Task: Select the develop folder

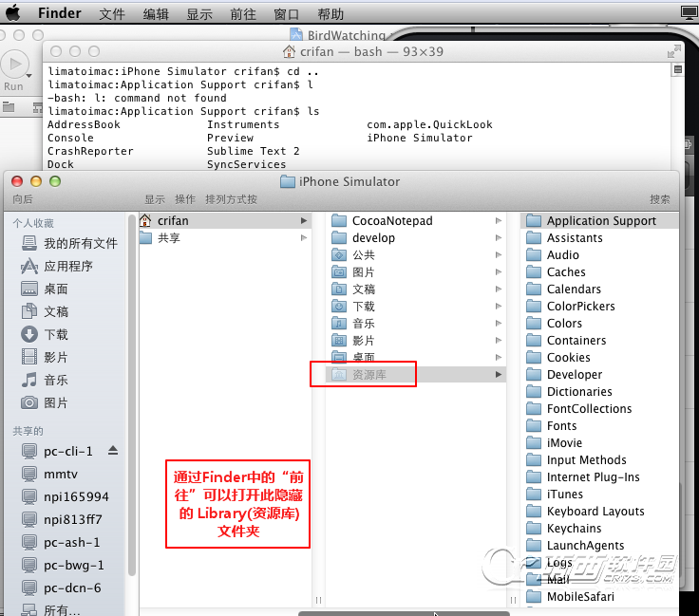Action: tap(415, 238)
